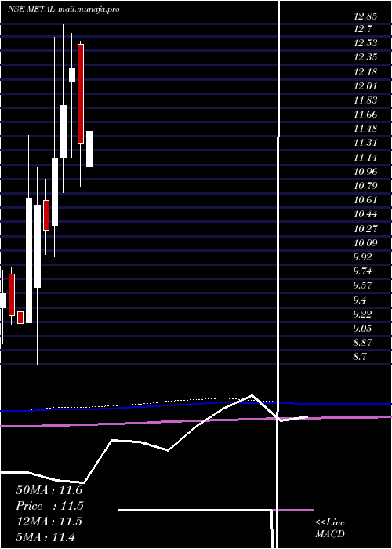This screenshot has width=392, height=549.
Task: Click the 9.92 price axis label
Action: pos(362,256)
